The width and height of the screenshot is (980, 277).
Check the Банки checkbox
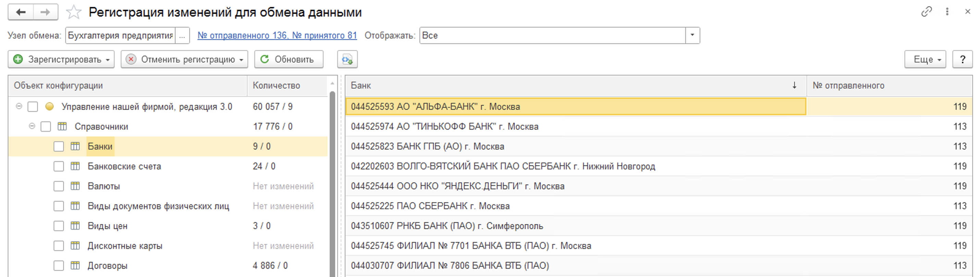[59, 146]
